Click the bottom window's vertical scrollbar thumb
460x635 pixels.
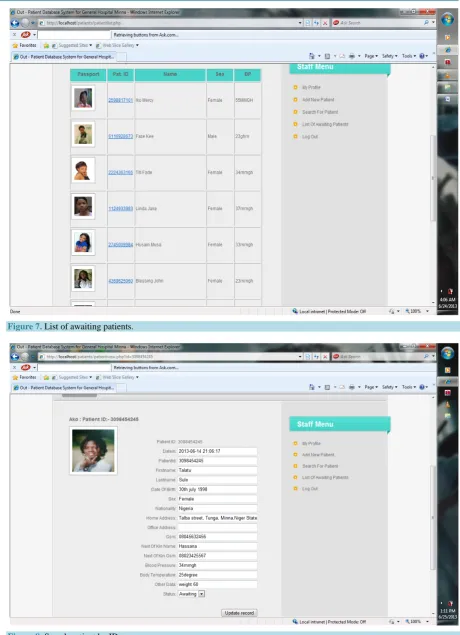[x=433, y=518]
